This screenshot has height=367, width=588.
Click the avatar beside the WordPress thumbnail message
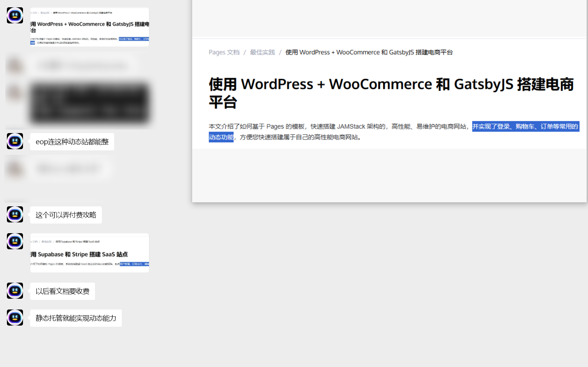pos(15,15)
